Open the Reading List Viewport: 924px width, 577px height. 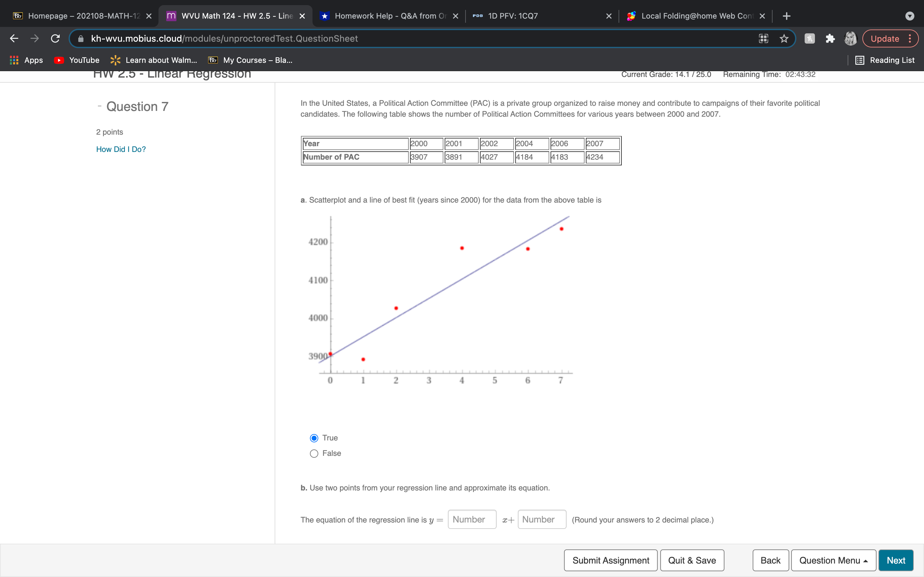tap(886, 60)
